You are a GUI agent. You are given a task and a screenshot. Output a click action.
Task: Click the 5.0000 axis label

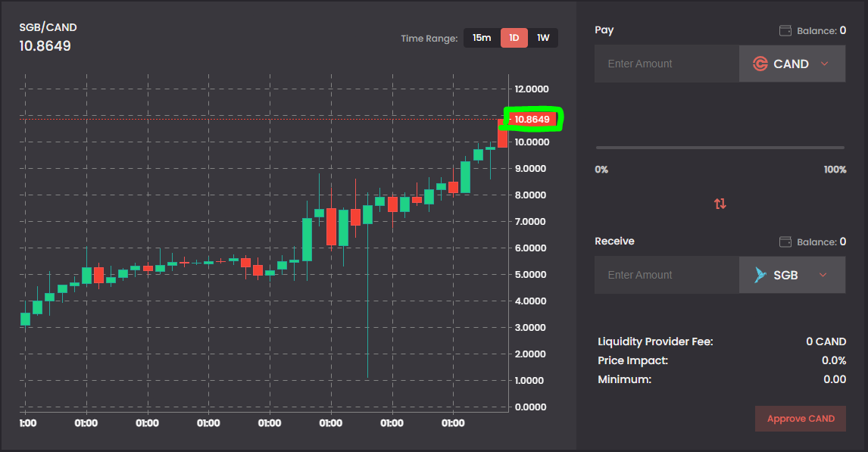tap(530, 274)
